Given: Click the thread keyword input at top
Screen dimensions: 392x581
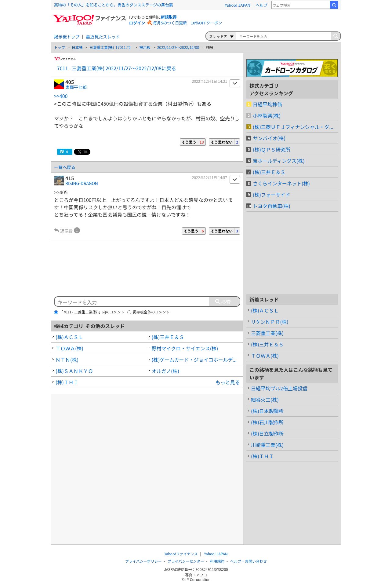Looking at the screenshot, I should click(x=283, y=36).
